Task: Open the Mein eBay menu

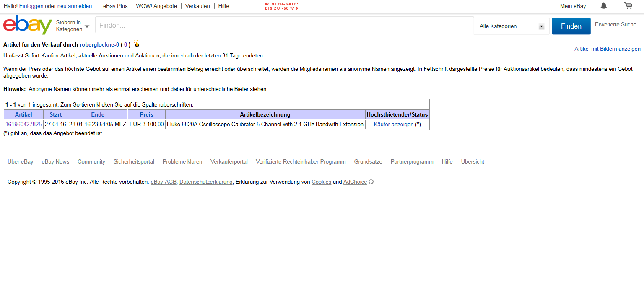Action: tap(573, 6)
